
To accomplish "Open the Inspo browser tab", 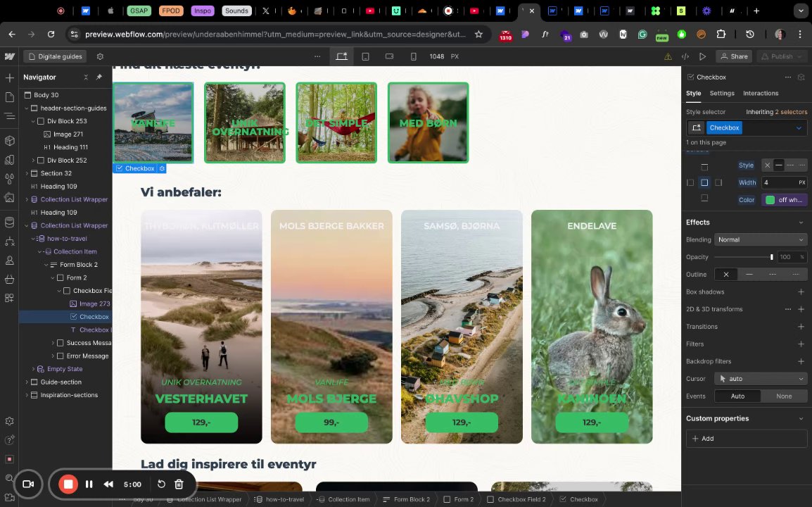I will pos(203,11).
